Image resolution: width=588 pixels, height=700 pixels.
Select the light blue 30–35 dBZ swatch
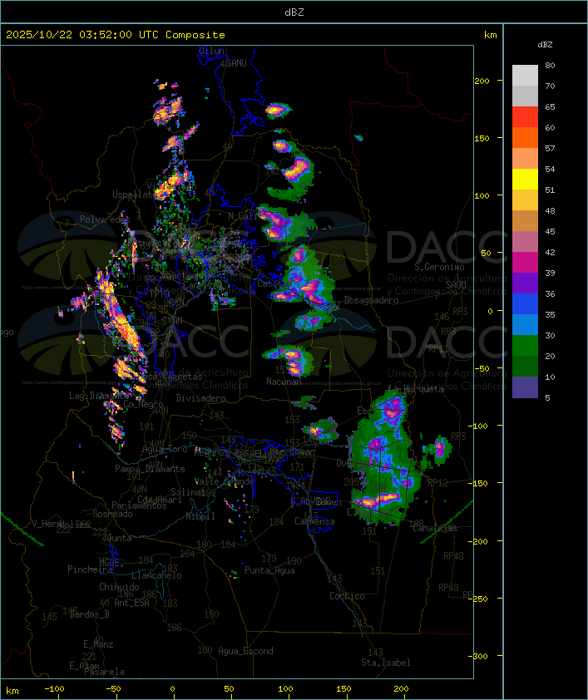click(x=525, y=324)
